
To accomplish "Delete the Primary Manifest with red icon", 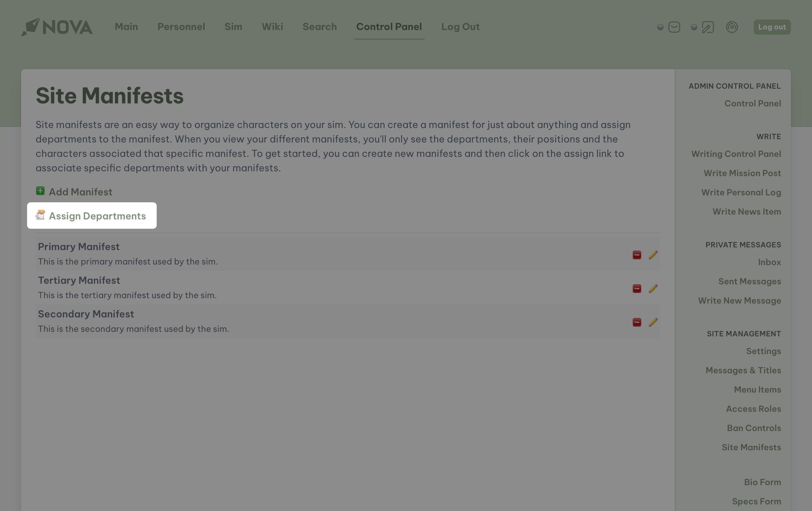I will [x=637, y=255].
